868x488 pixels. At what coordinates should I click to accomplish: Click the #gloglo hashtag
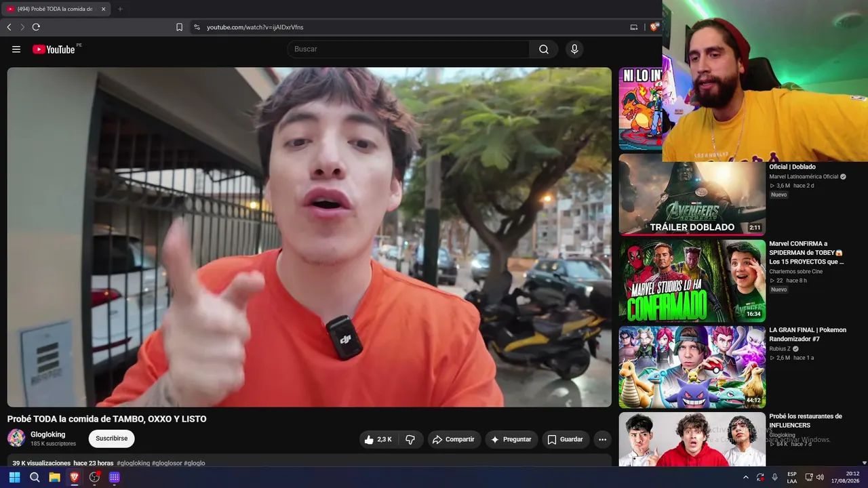click(x=195, y=463)
